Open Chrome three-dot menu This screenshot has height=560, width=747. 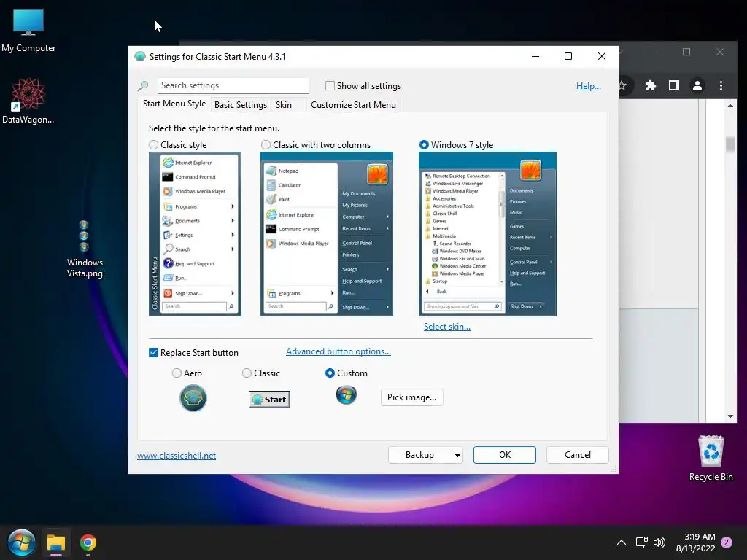pyautogui.click(x=721, y=85)
